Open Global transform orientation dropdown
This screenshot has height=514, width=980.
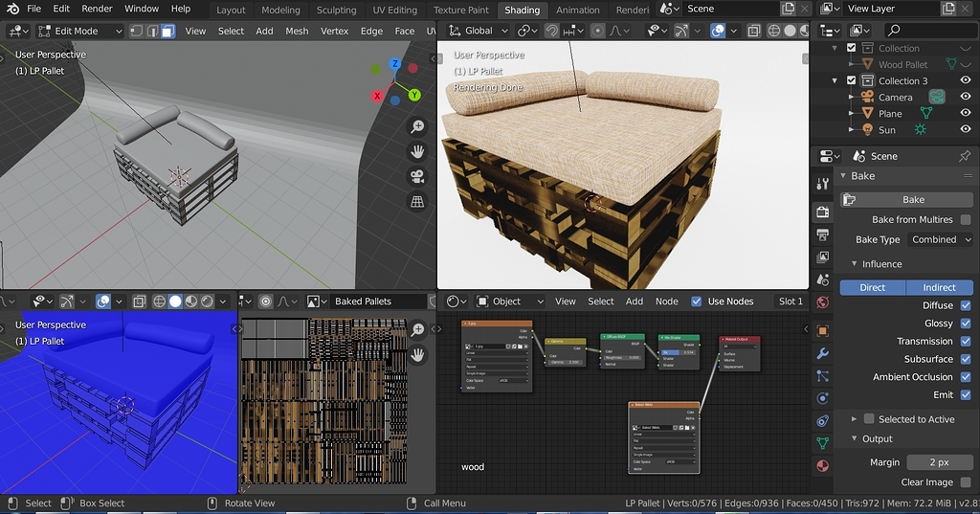point(479,31)
